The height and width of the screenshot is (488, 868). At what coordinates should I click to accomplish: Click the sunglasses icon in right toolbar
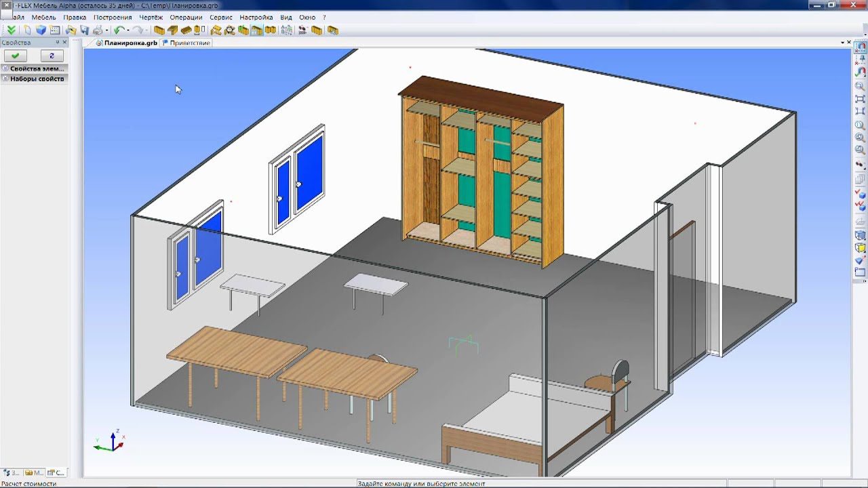click(860, 165)
